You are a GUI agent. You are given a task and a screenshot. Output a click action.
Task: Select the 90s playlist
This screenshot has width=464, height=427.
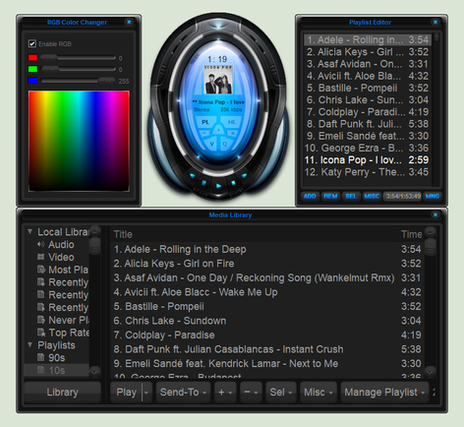[x=57, y=358]
